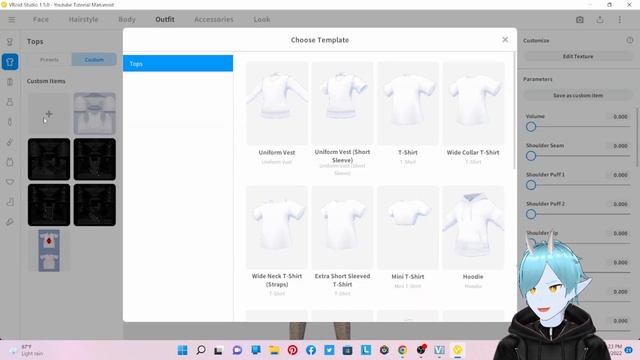The image size is (640, 360).
Task: Select the white hoodie custom item thumbnail
Action: pos(95,113)
